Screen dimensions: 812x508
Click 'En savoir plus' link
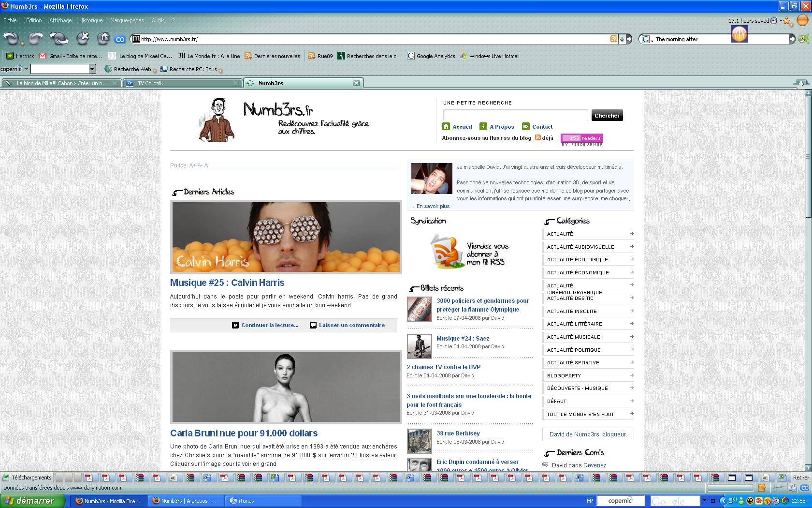[x=433, y=206]
